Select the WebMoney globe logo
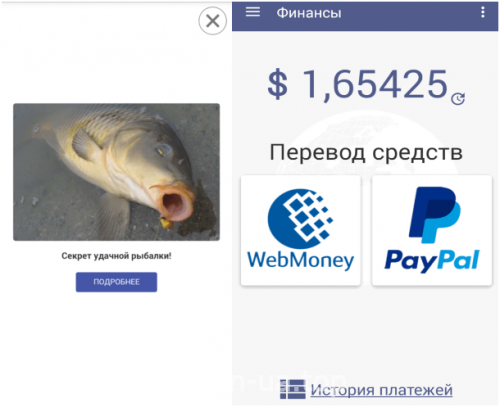This screenshot has width=500, height=407. pos(300,219)
